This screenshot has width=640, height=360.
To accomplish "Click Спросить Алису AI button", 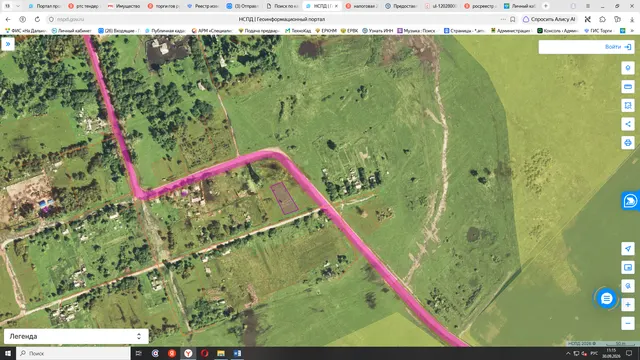I will tap(550, 19).
